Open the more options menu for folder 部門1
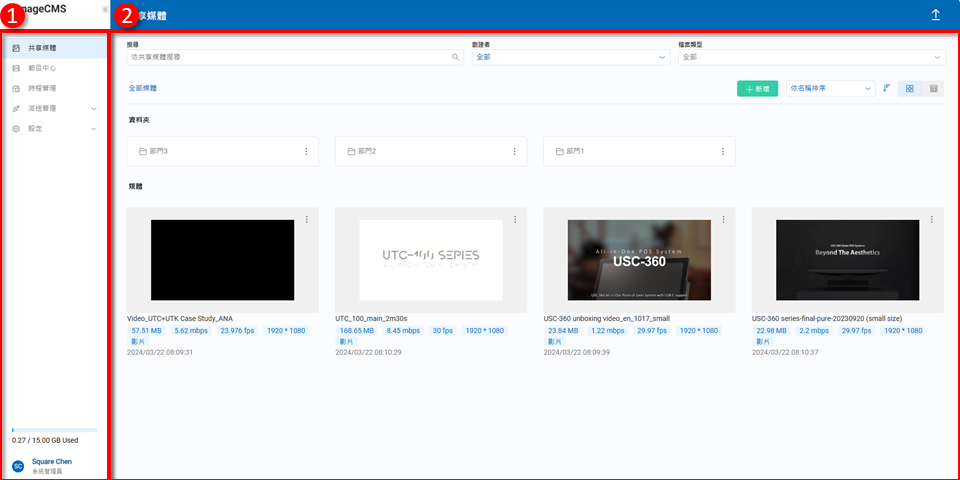Viewport: 960px width, 480px height. pyautogui.click(x=723, y=152)
